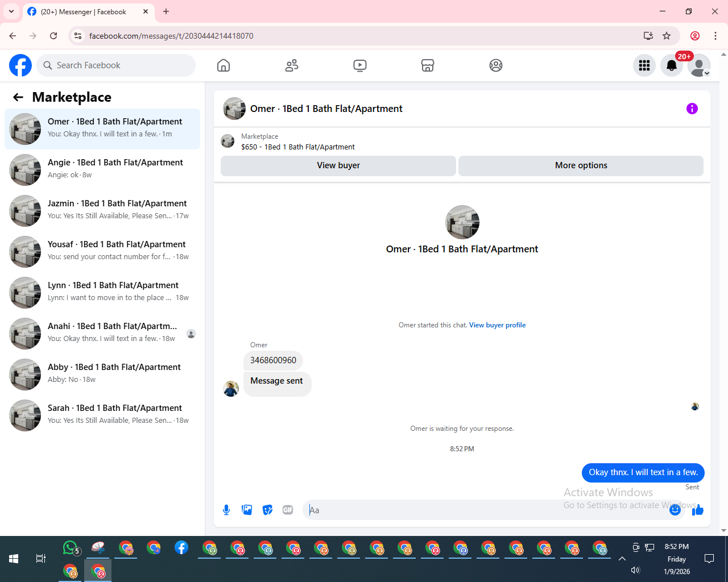The image size is (728, 582).
Task: Click the message text field Aa
Action: [486, 510]
